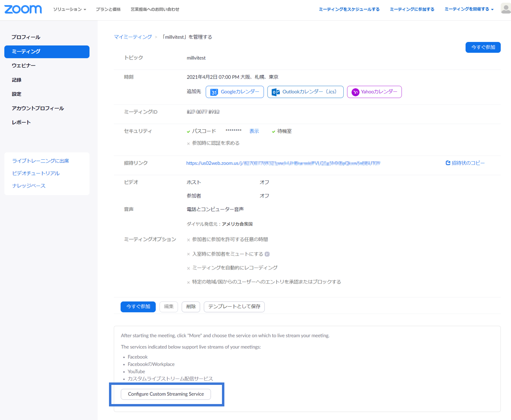Click the 削除 button to delete the meeting

point(190,307)
